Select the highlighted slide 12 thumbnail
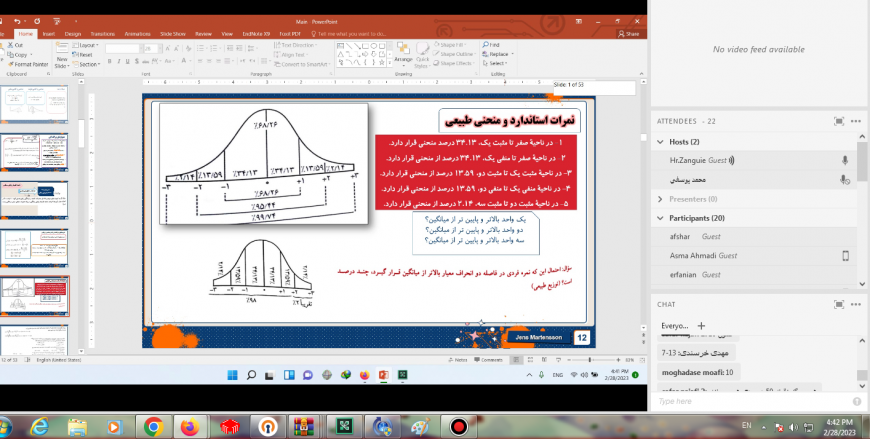The image size is (870, 439). [34, 296]
